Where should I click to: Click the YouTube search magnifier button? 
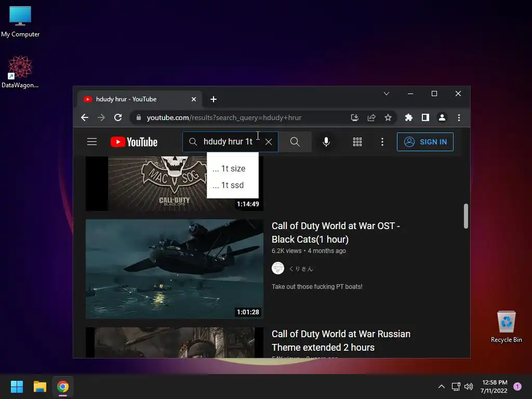tap(295, 142)
